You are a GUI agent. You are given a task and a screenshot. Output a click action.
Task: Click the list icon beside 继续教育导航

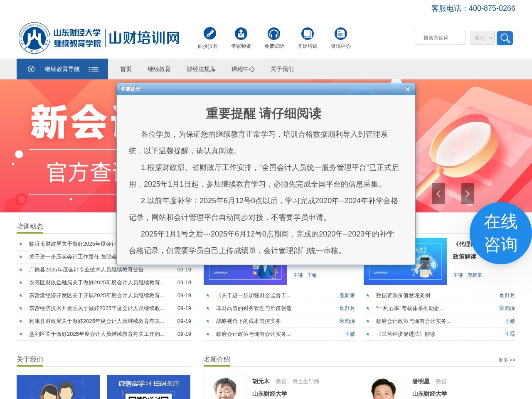(94, 69)
